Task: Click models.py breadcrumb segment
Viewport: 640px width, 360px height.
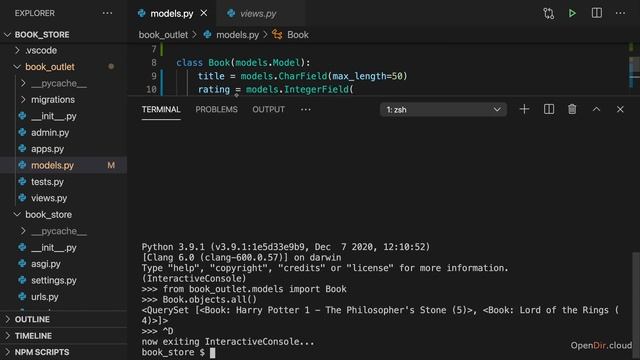Action: click(x=238, y=35)
